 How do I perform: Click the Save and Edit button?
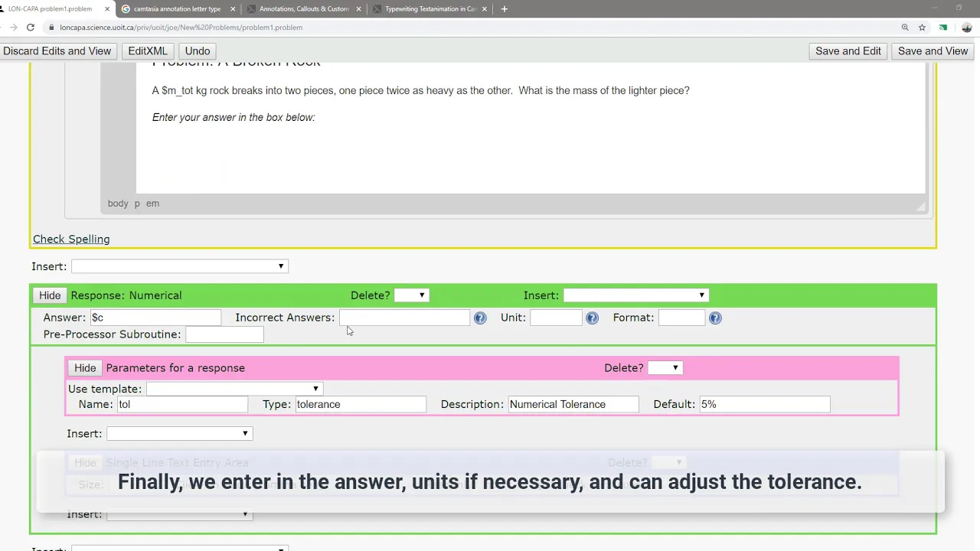tap(848, 51)
